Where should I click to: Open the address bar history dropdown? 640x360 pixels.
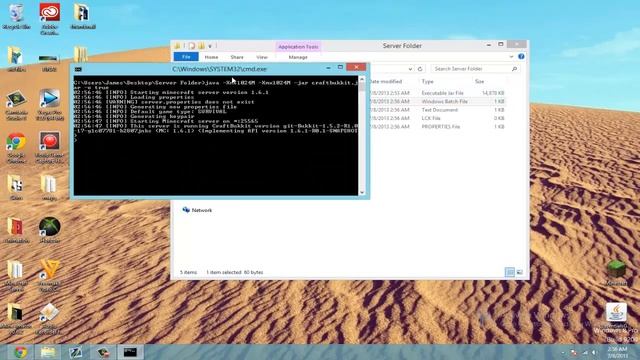pyautogui.click(x=410, y=69)
